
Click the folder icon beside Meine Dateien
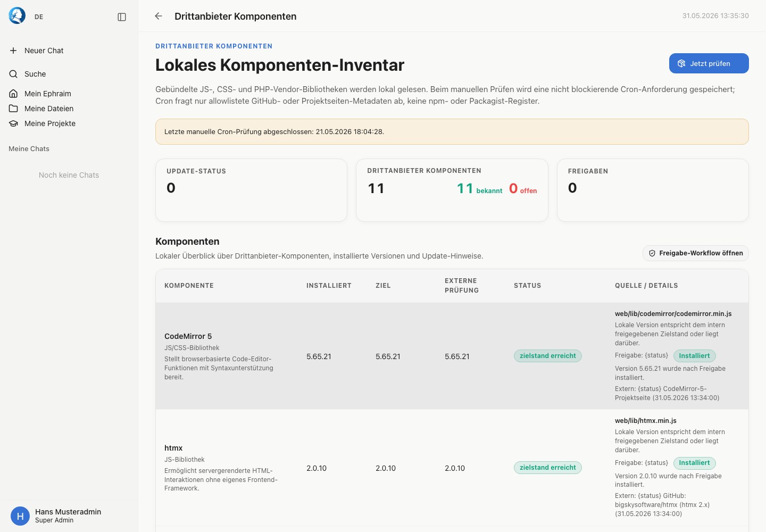click(13, 109)
